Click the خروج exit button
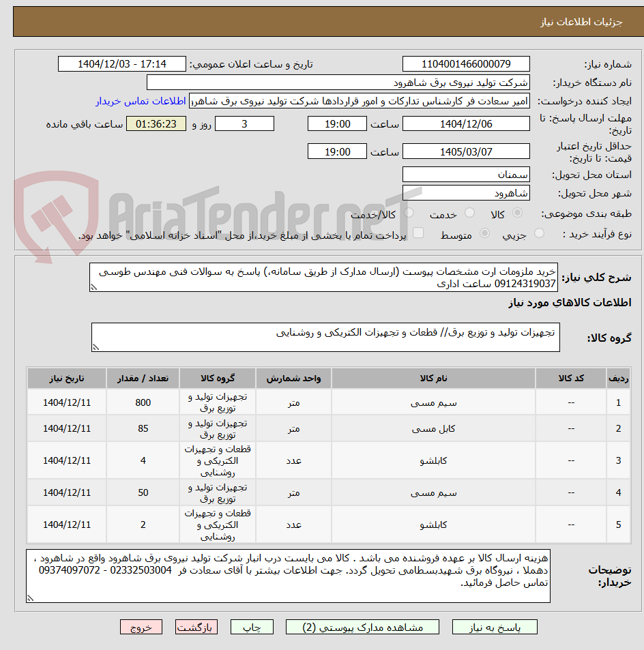This screenshot has height=650, width=644. coord(141,627)
